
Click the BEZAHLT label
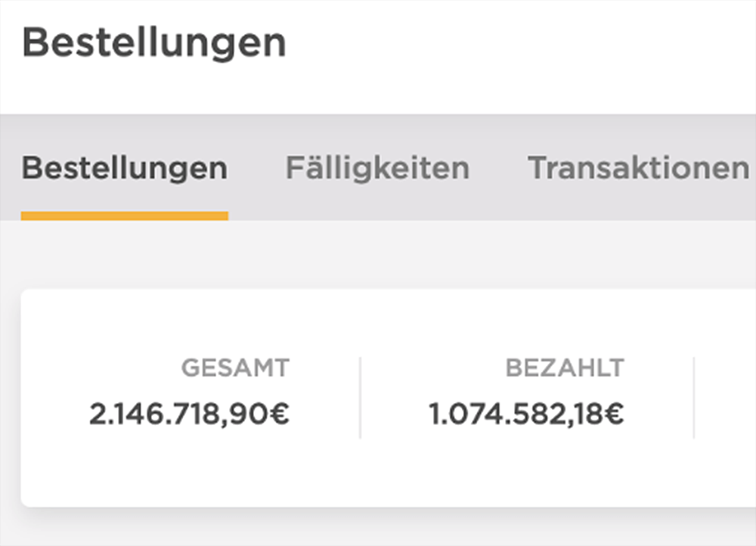tap(565, 368)
